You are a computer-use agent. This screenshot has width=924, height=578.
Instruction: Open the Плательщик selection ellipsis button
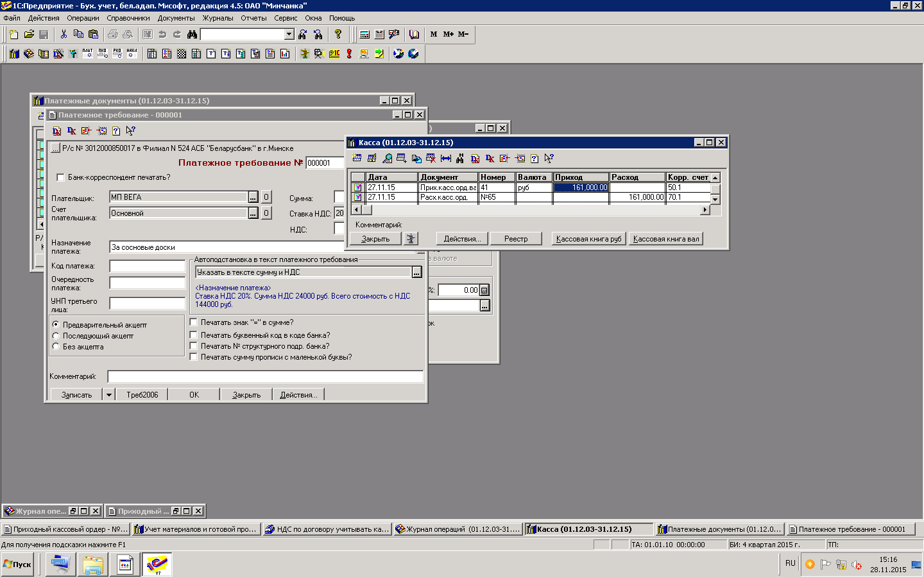tap(253, 197)
